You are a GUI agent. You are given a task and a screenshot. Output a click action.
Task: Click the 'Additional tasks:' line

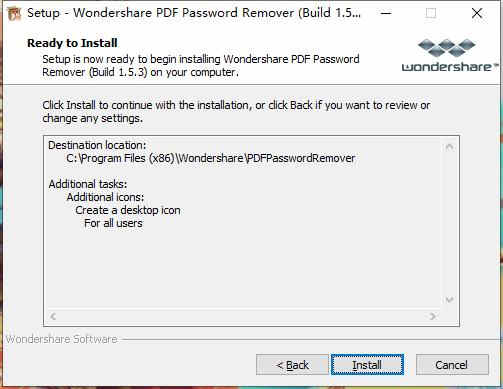tap(88, 184)
